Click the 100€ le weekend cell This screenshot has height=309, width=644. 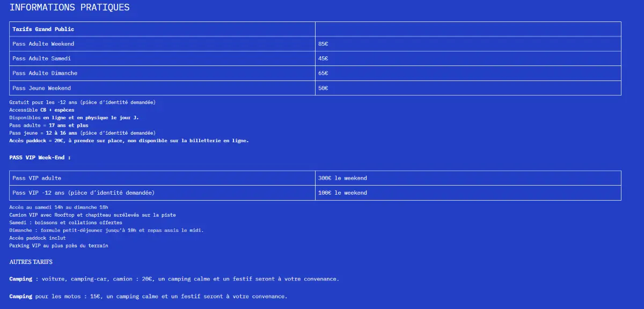(x=342, y=193)
